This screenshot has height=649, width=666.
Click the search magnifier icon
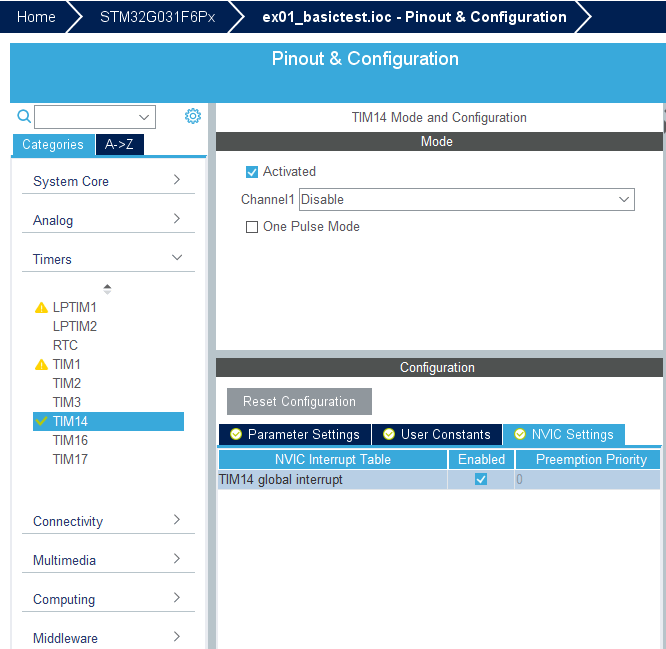coord(24,116)
